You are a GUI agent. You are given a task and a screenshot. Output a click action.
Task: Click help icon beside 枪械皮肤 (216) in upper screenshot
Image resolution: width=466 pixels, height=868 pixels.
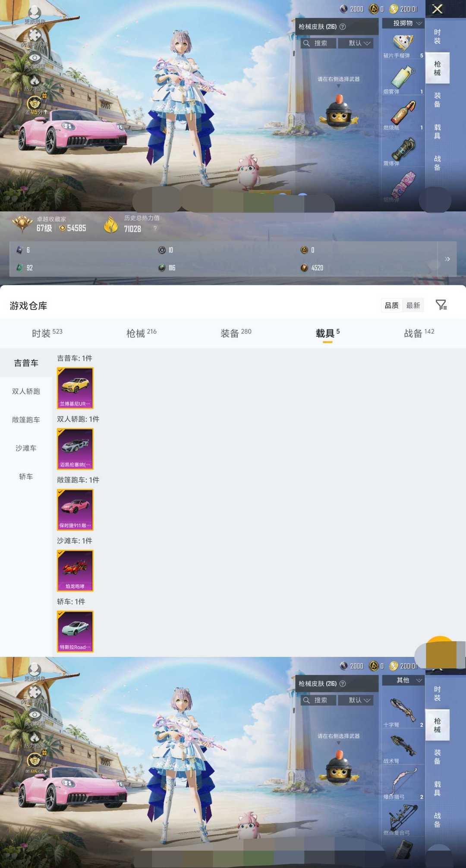[x=343, y=27]
